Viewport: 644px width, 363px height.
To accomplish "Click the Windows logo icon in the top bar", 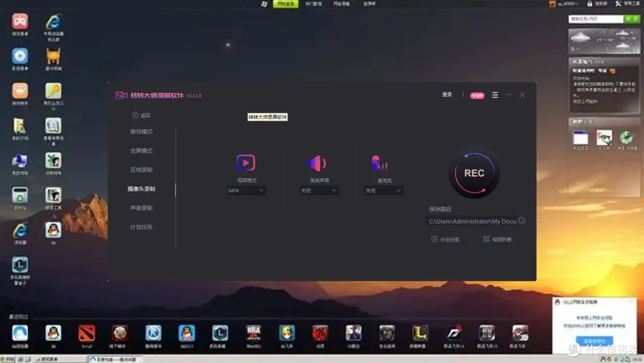I will pos(264,4).
